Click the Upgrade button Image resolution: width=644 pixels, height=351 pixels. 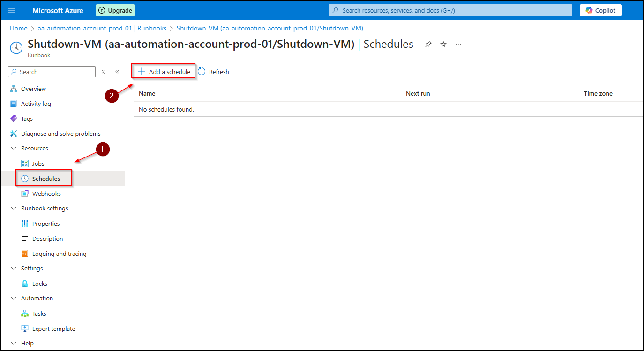(115, 10)
